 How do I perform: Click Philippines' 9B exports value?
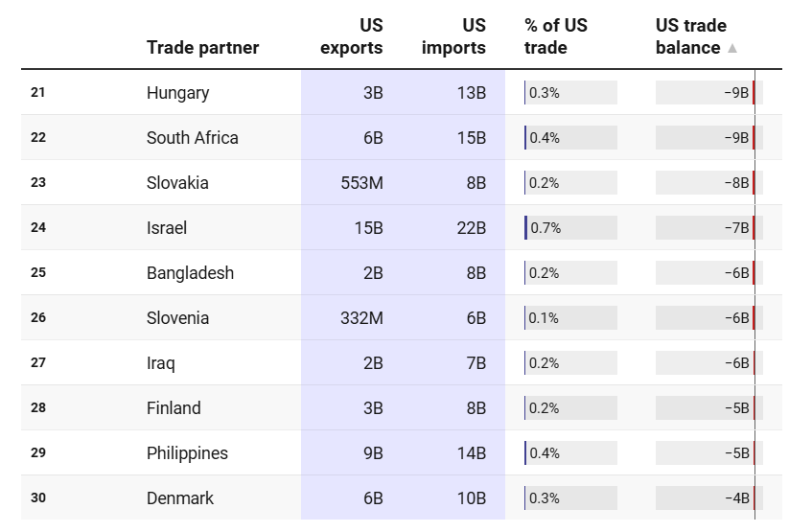373,453
